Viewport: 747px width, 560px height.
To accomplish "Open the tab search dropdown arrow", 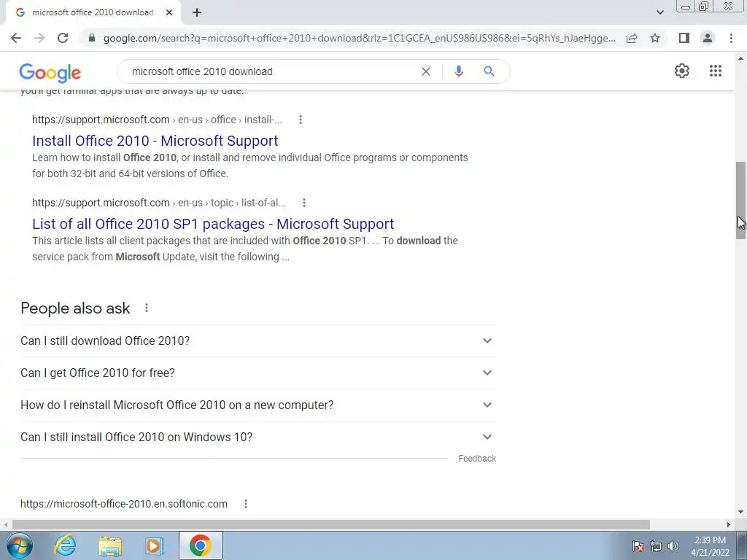I will click(659, 12).
